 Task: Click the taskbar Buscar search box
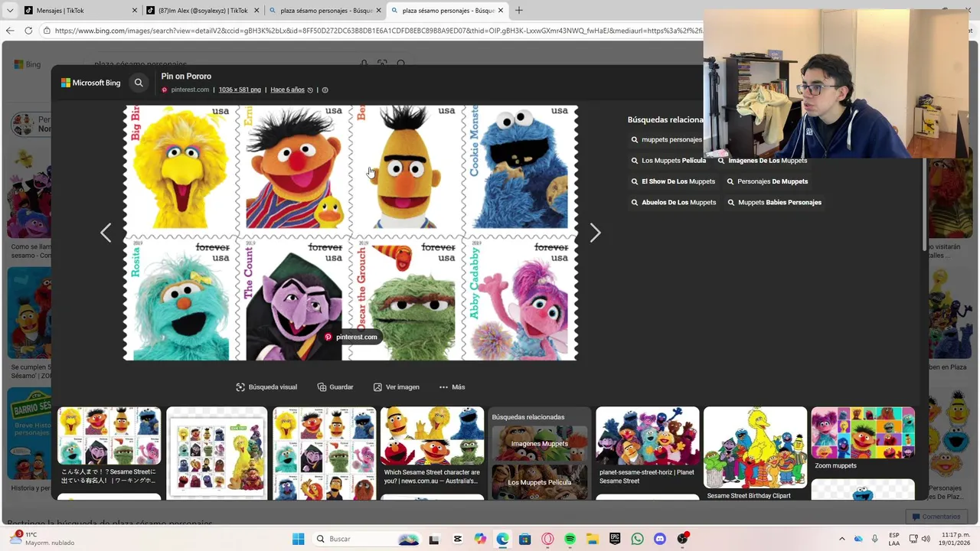point(367,539)
